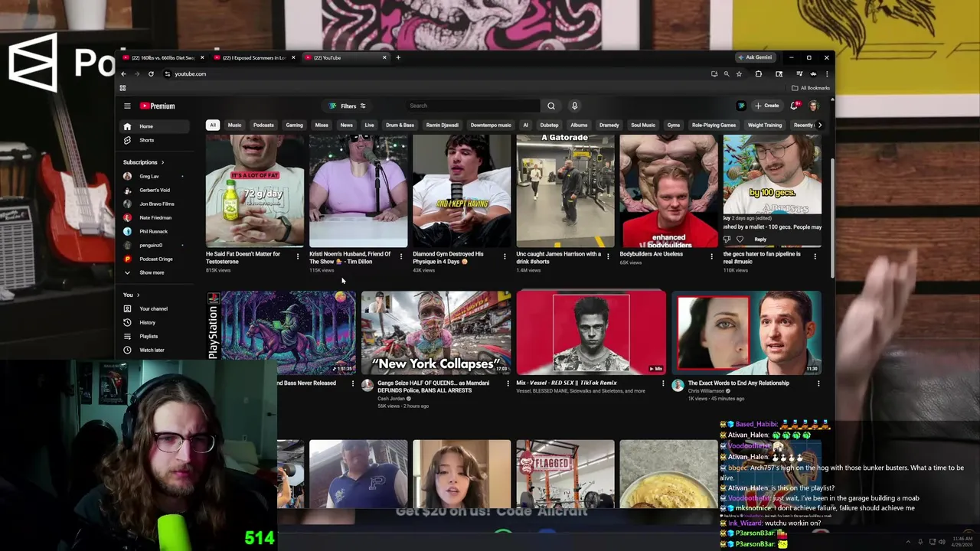
Task: Open options for Gangs Seize HALF OF QUEENS video
Action: coord(508,383)
